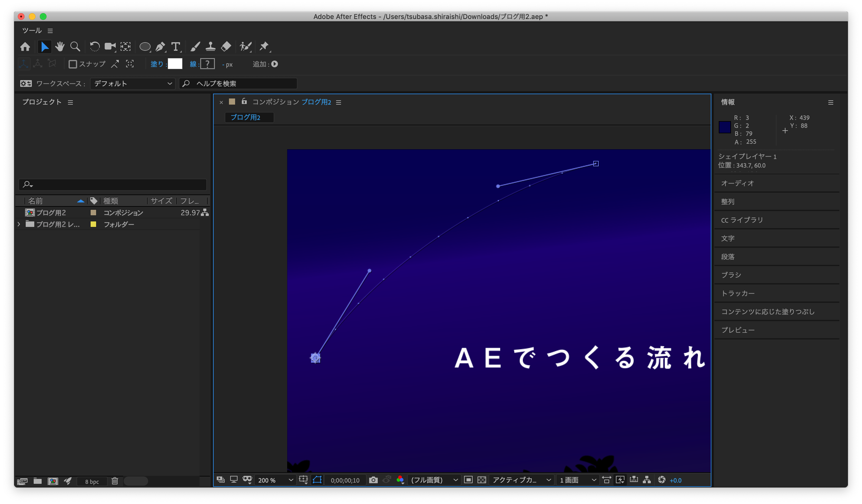Toggle the viewer lock icon beside コンポジション
The width and height of the screenshot is (862, 504).
point(244,102)
